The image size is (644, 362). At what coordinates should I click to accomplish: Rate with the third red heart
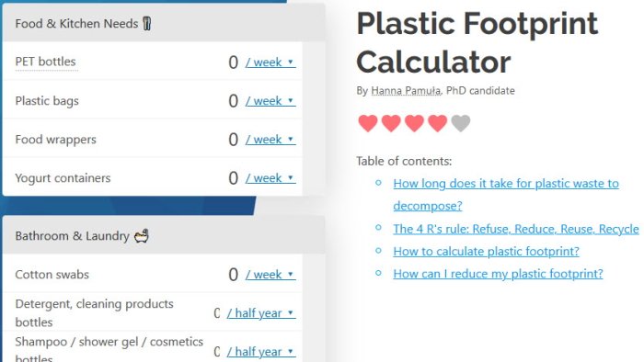pos(414,123)
